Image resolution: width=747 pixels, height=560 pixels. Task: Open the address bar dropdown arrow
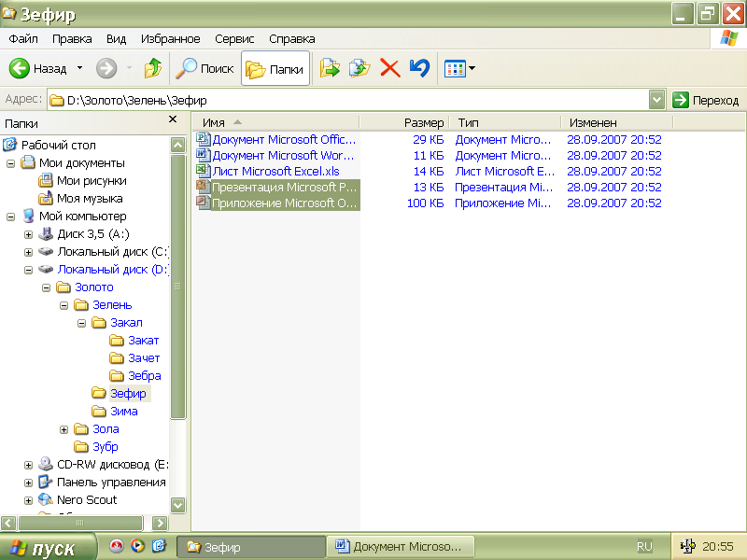(x=656, y=100)
